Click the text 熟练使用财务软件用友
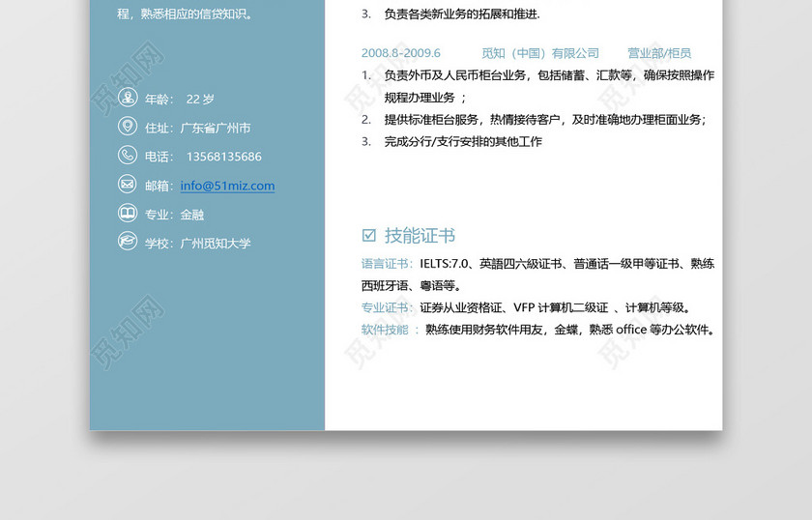The height and width of the screenshot is (520, 812). click(483, 330)
